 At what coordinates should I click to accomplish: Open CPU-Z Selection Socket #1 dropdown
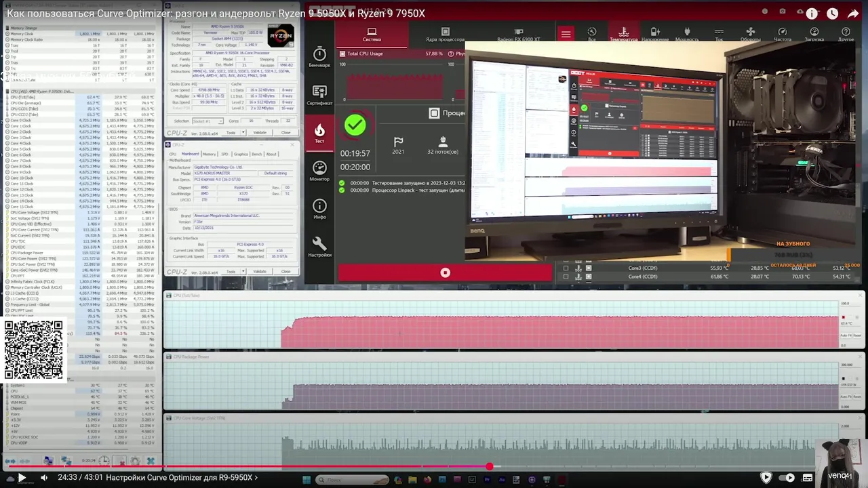(208, 121)
